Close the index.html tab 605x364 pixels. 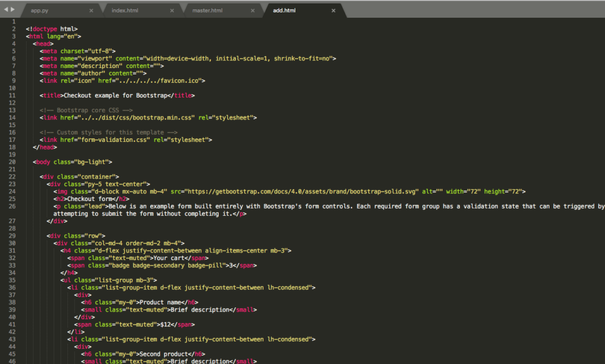(173, 11)
